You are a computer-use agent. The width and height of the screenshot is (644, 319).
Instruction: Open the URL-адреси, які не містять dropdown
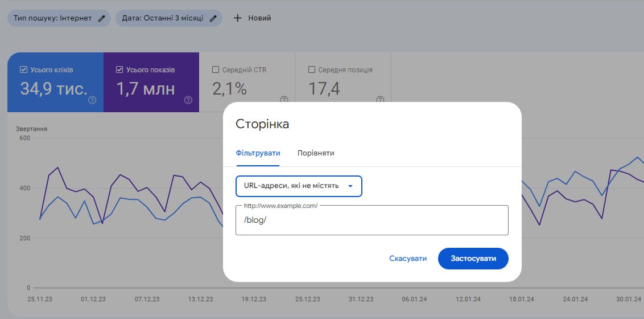pos(299,186)
